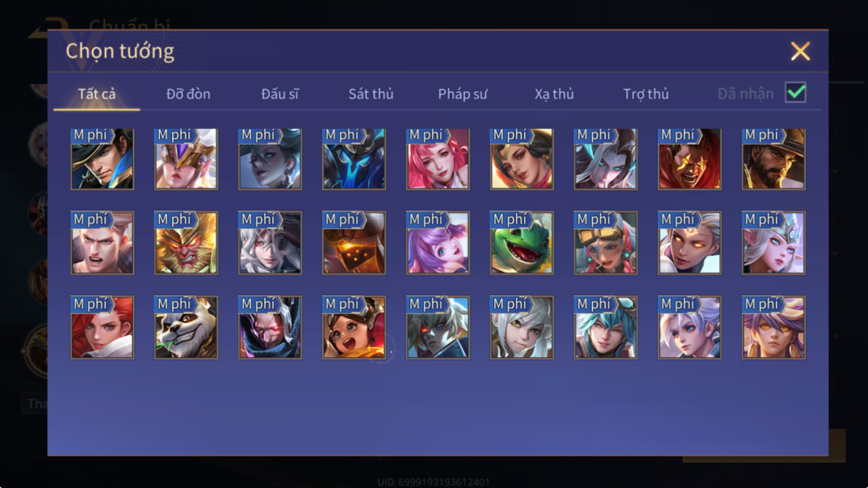This screenshot has width=868, height=488.
Task: Select the green frog hero portrait
Action: tap(522, 243)
